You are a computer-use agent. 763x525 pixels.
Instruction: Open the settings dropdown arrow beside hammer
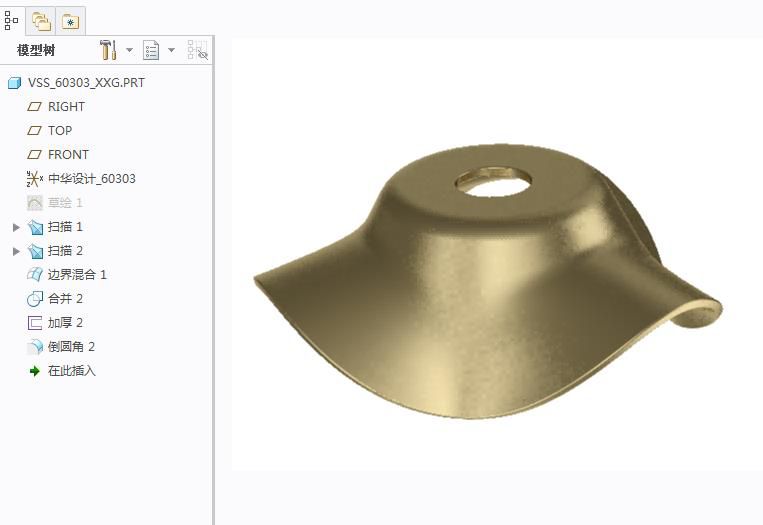coord(129,50)
